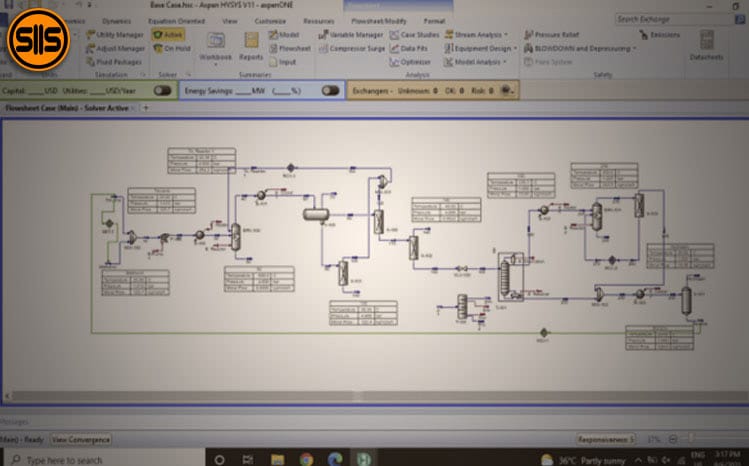Click the Responsiveness: 5 button
The image size is (749, 466).
[x=606, y=439]
